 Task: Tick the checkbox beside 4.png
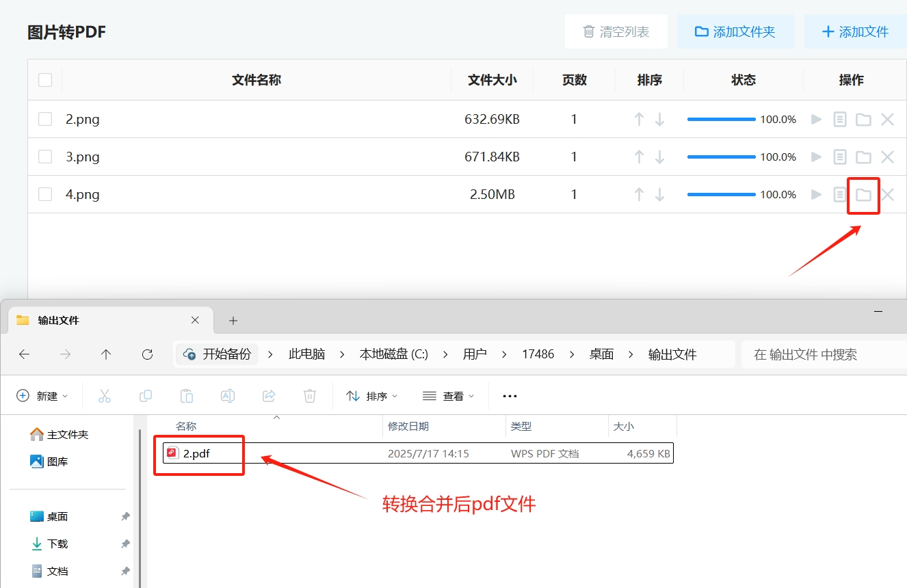click(x=45, y=194)
